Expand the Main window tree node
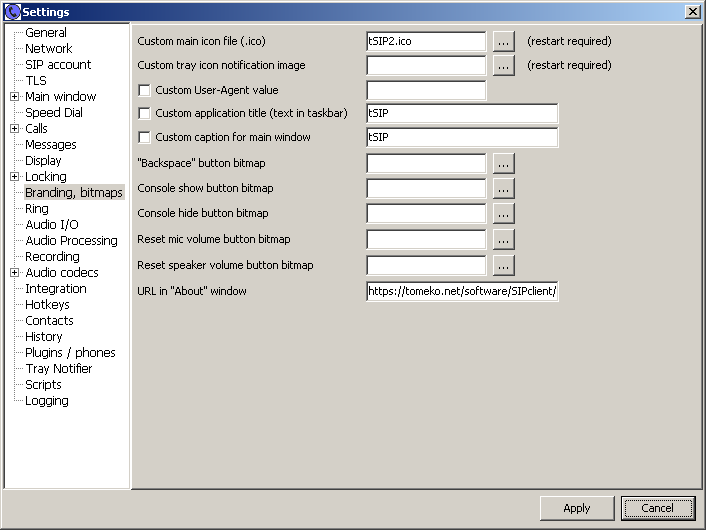Image resolution: width=706 pixels, height=530 pixels. [x=14, y=96]
